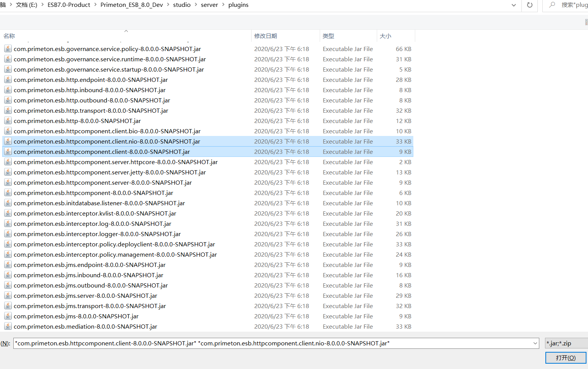Click jar icon of jms.server file
Screen dimensions: 588x369
(8, 296)
